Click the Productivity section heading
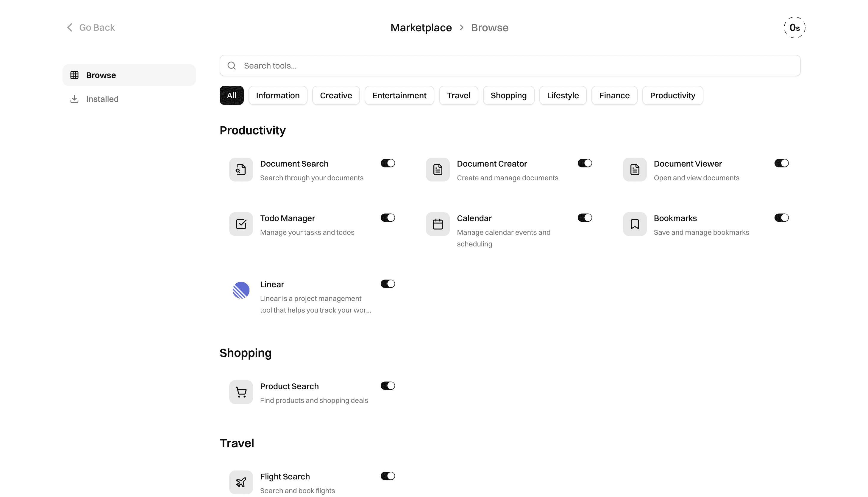The image size is (868, 497). pos(252,131)
